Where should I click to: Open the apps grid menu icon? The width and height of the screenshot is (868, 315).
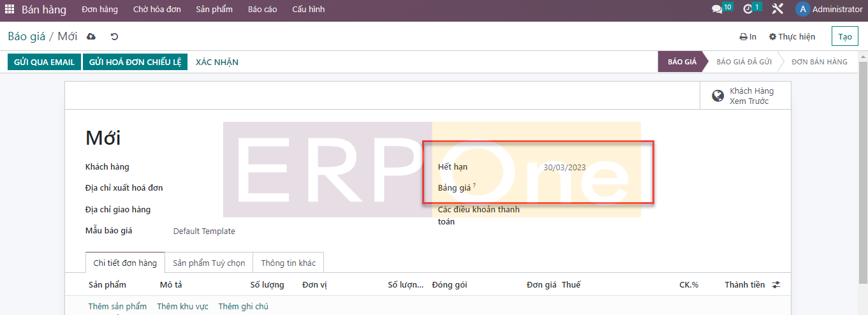(10, 10)
